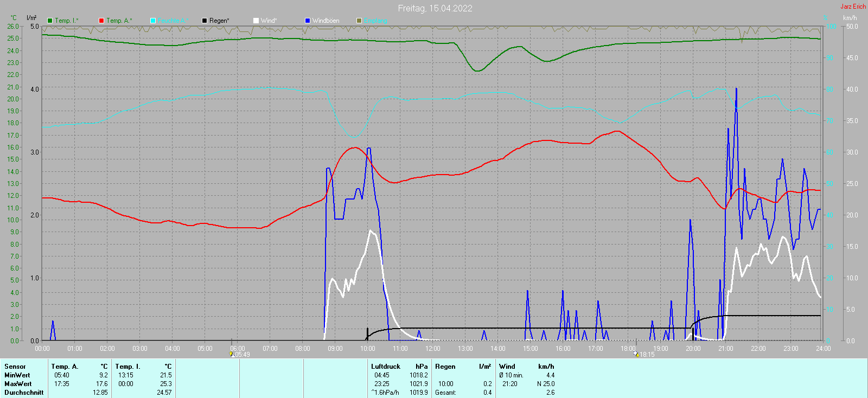Click the '13:15' time cell

(x=126, y=375)
